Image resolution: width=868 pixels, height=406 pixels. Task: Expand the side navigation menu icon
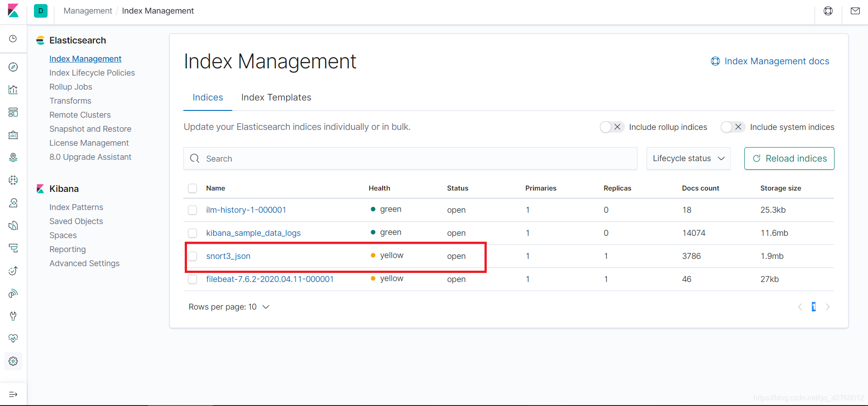tap(13, 394)
